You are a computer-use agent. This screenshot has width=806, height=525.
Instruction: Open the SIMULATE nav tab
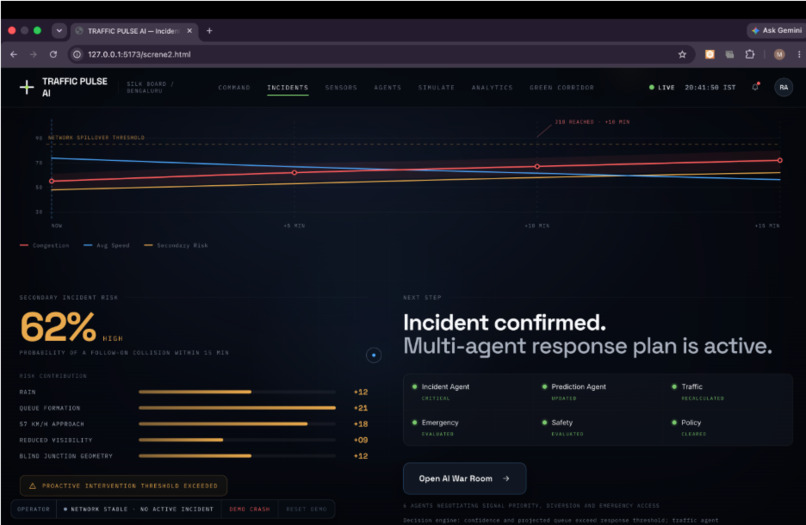pos(436,87)
